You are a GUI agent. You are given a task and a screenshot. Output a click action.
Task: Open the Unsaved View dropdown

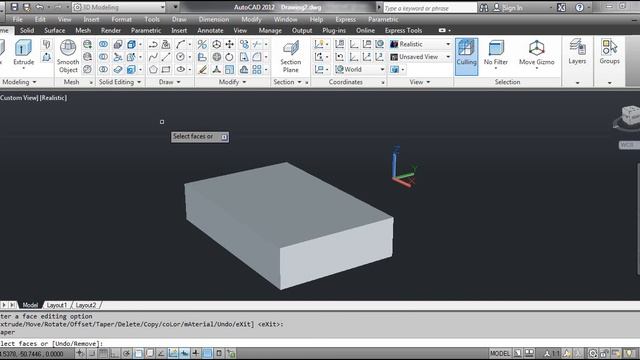(420, 57)
